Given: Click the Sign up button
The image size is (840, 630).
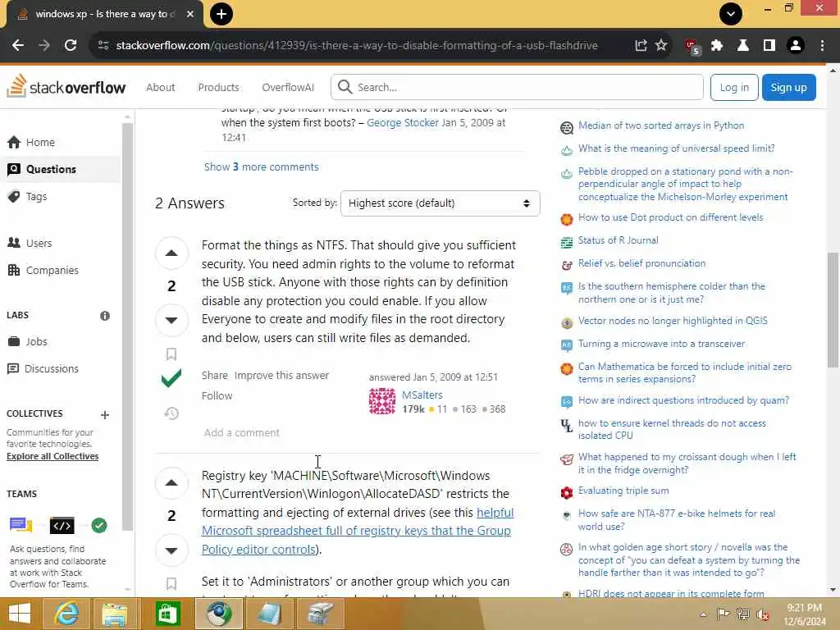Looking at the screenshot, I should click(788, 87).
